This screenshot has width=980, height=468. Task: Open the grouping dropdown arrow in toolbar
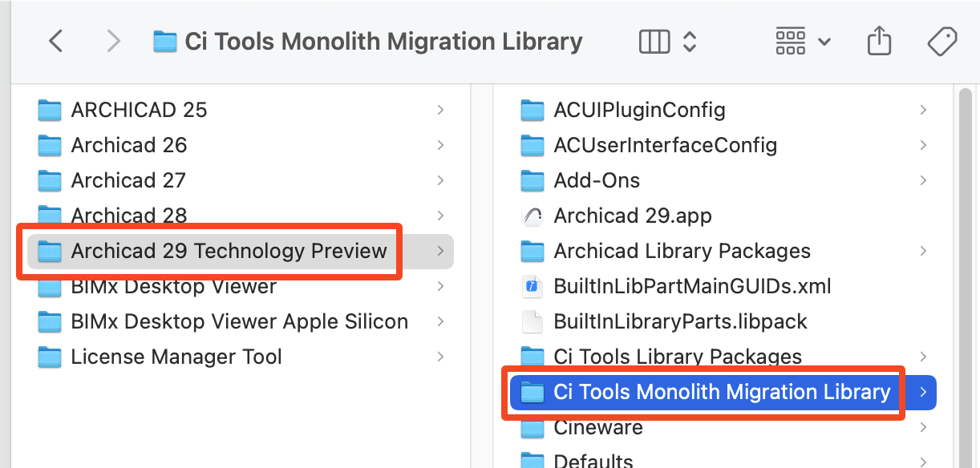[824, 41]
